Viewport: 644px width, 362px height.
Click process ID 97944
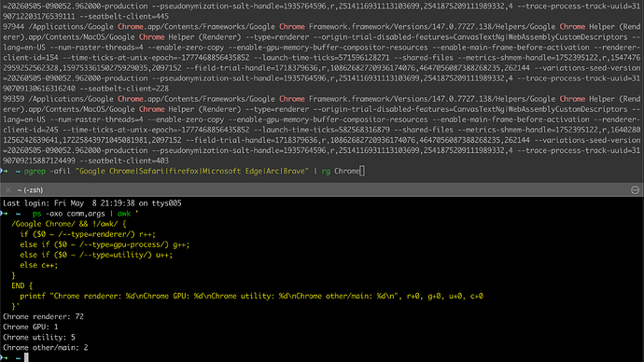(x=14, y=27)
